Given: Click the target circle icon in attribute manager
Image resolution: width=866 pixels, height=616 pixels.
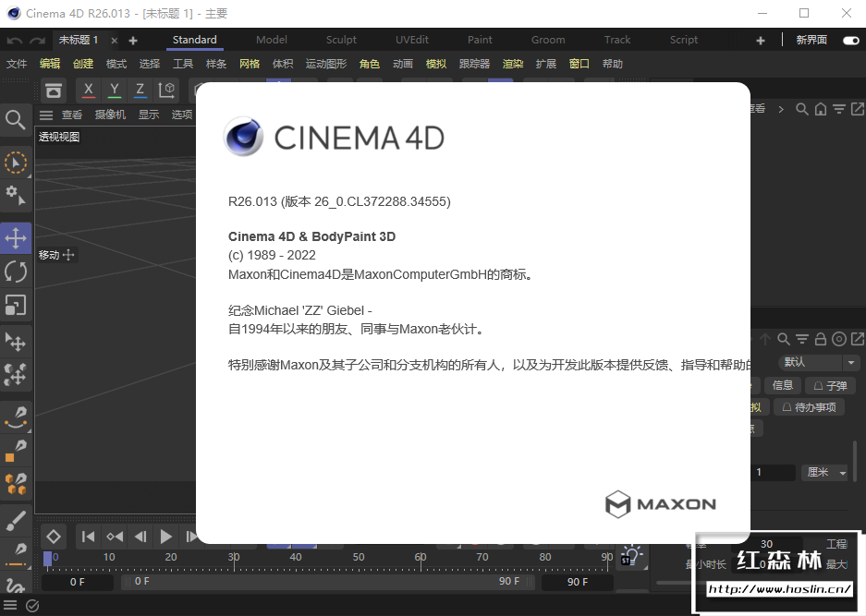Looking at the screenshot, I should point(839,339).
